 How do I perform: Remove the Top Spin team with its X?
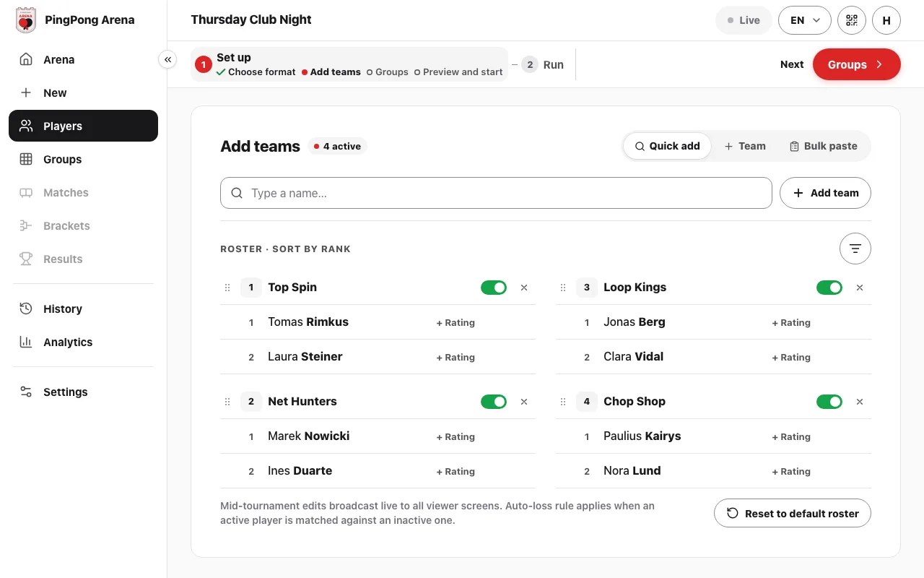click(524, 288)
